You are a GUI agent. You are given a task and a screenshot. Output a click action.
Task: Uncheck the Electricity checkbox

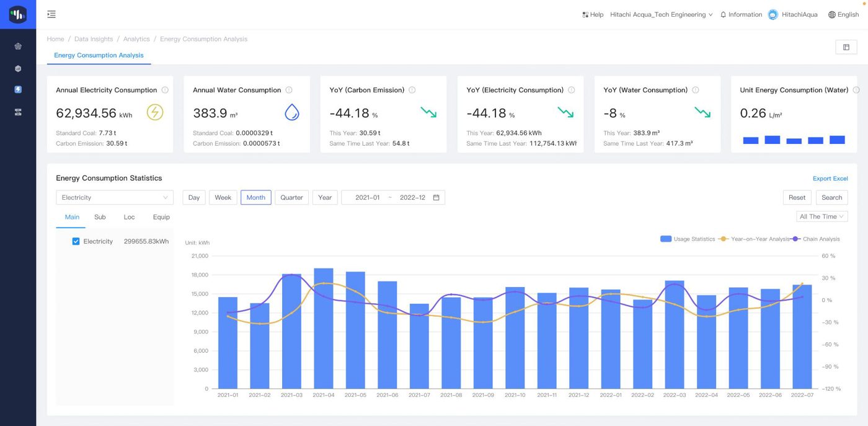pos(76,241)
